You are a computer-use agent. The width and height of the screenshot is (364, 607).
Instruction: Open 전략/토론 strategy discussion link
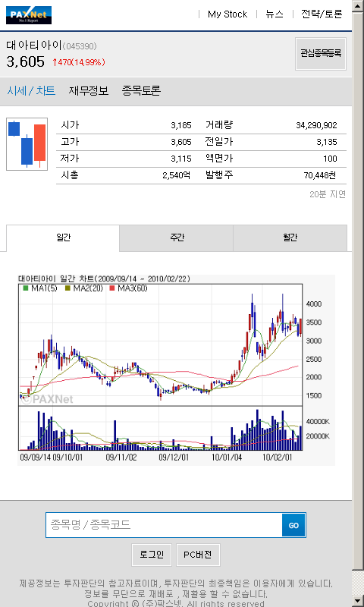(322, 14)
